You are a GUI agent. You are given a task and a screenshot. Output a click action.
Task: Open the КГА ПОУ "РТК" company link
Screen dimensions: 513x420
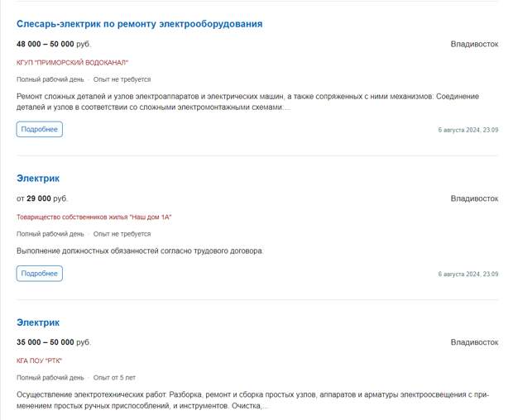coord(39,360)
